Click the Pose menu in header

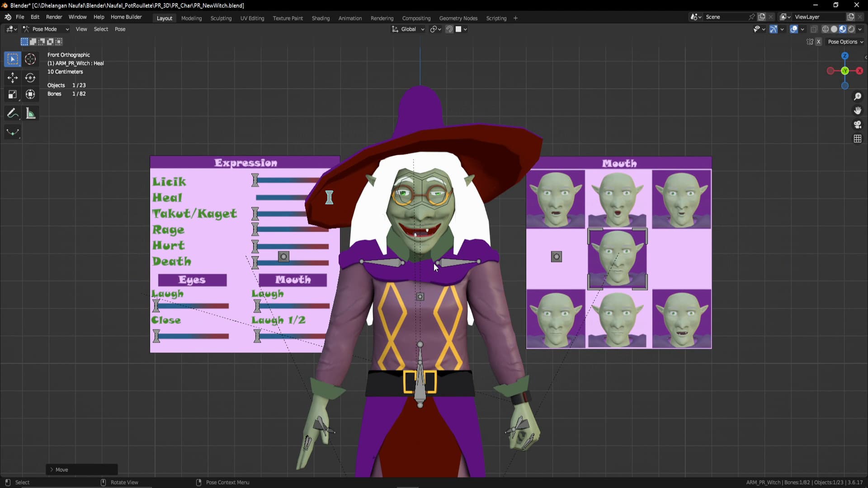(x=120, y=29)
